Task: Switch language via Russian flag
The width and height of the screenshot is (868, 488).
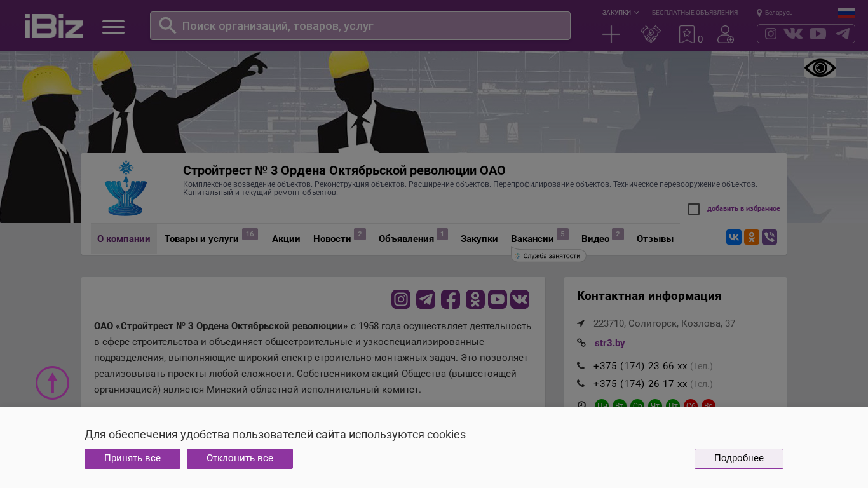Action: tap(846, 13)
